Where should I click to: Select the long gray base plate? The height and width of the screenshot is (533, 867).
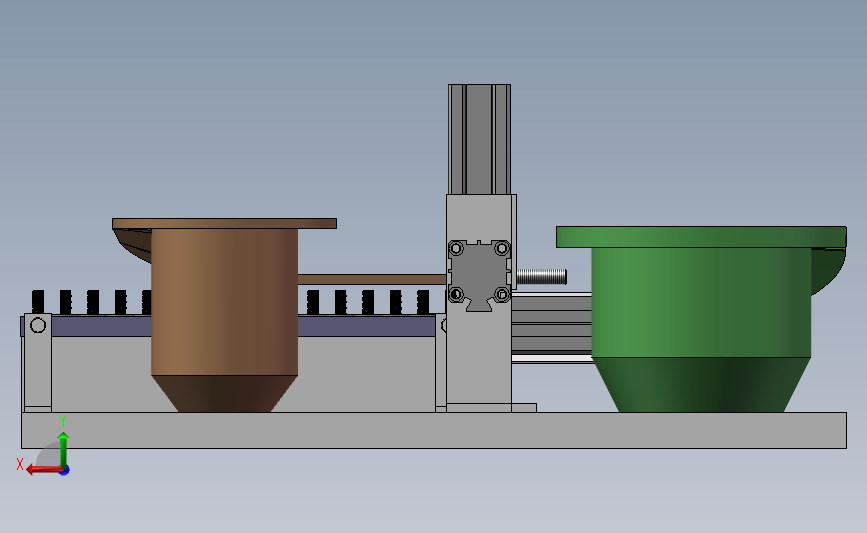pyautogui.click(x=434, y=430)
